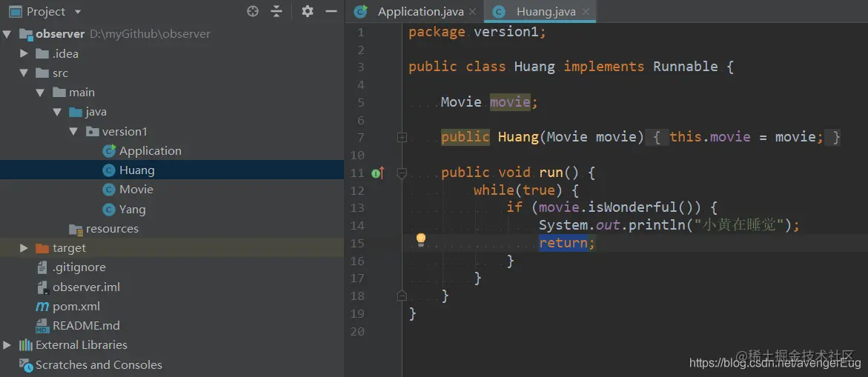Collapse the main folder
Screen dimensions: 868x377
pos(41,93)
